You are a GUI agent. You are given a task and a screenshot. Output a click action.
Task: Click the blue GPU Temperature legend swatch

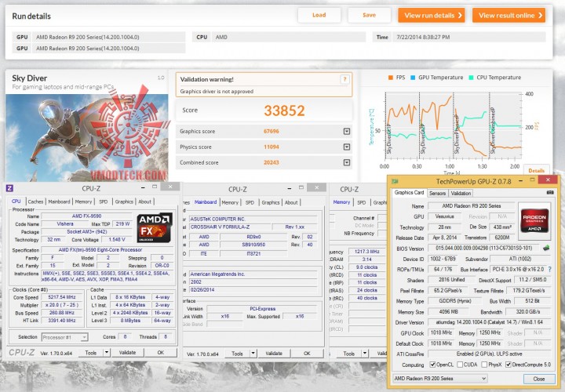tap(413, 78)
